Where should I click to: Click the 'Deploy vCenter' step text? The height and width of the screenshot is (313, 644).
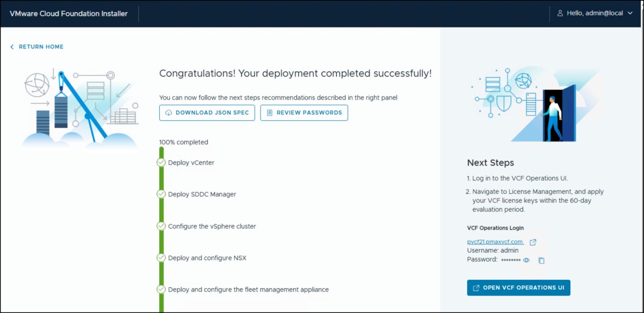(x=191, y=163)
